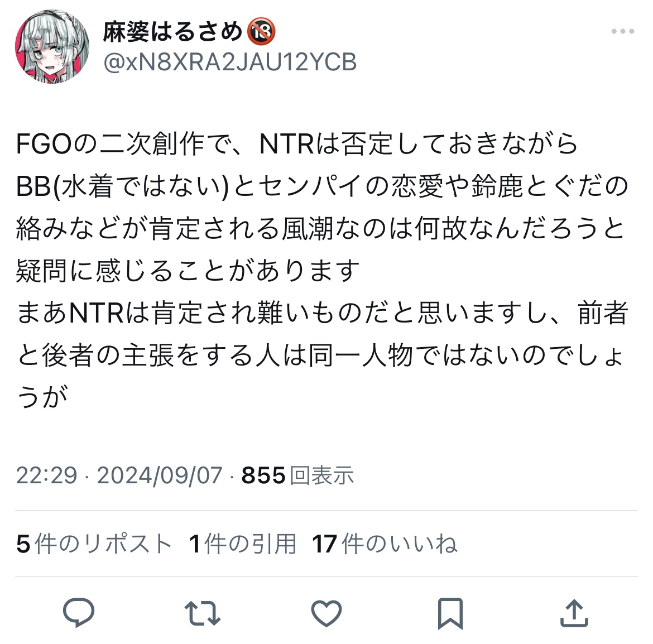Click the 22:29 · 2024/09/07 timestamp
Viewport: 653px width, 644px height.
(x=119, y=475)
